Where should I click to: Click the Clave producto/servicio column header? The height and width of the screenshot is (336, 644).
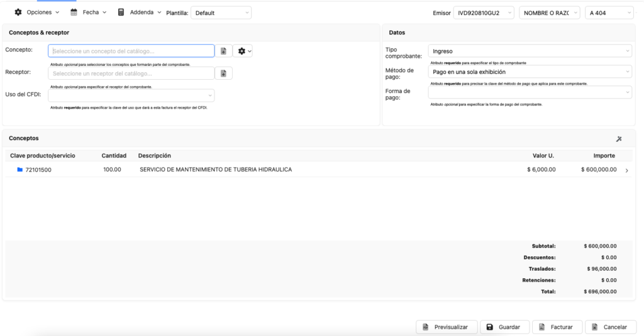click(43, 156)
